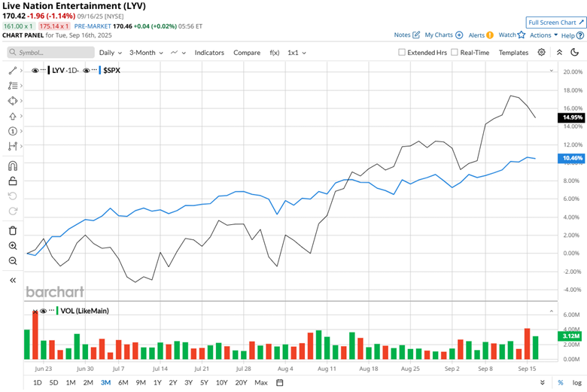Open the 3-Month period dropdown
This screenshot has height=392, width=587.
tap(147, 53)
